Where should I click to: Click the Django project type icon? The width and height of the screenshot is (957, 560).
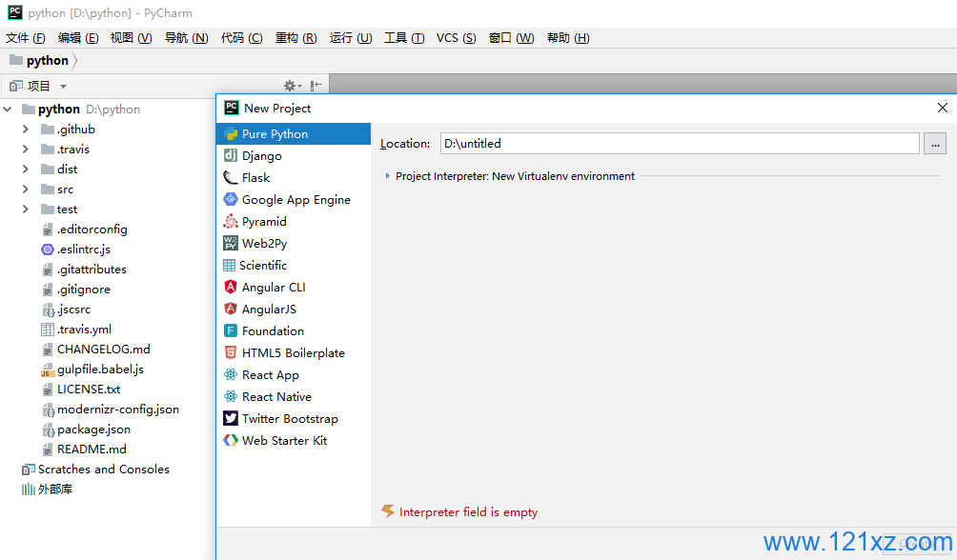(x=231, y=155)
